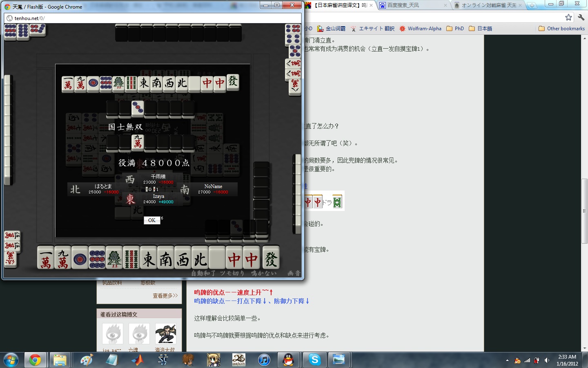Open the Windows Start menu

[11, 360]
